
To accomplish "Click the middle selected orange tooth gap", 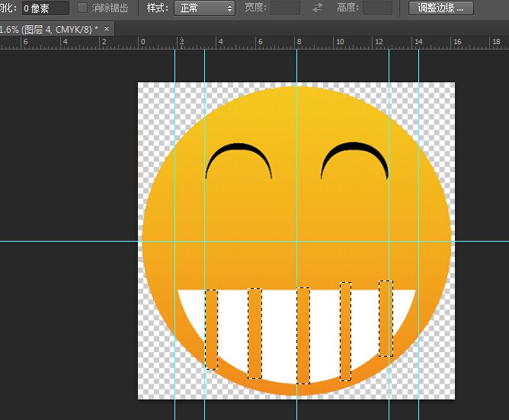I will coord(303,335).
